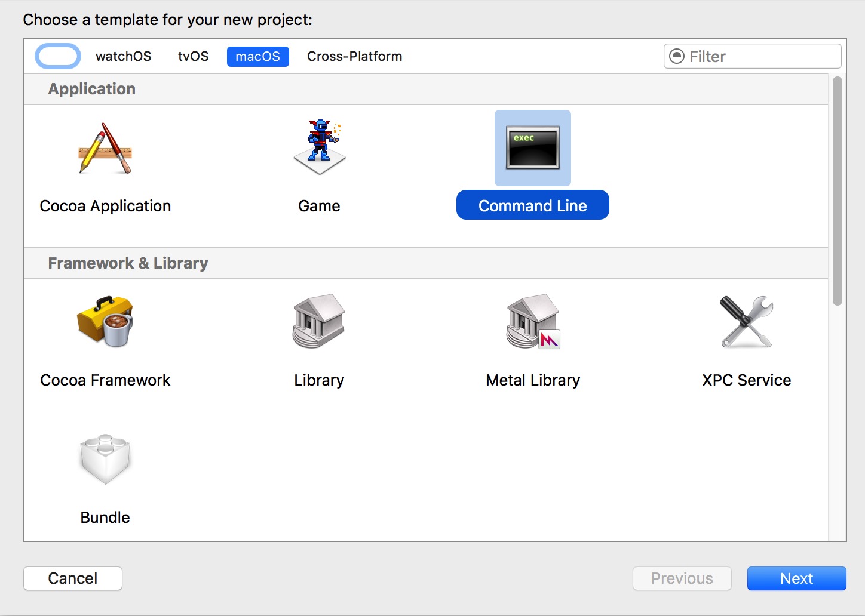Click the template list vertical scrollbar
The width and height of the screenshot is (865, 616).
tap(838, 191)
